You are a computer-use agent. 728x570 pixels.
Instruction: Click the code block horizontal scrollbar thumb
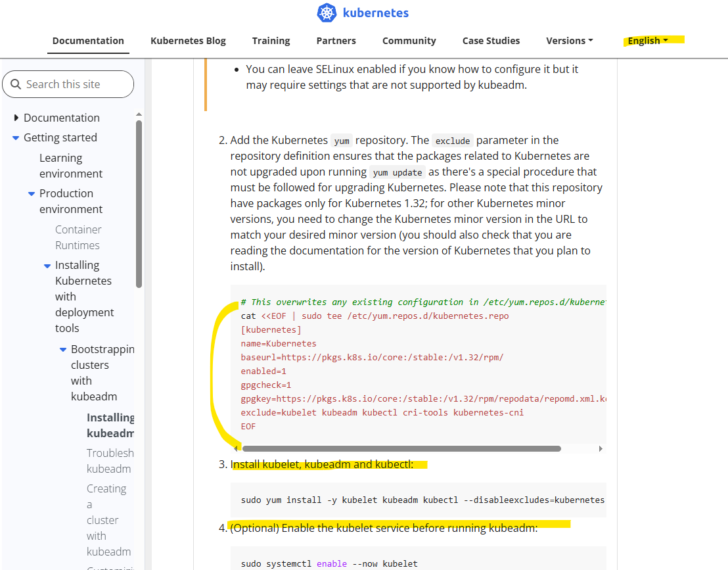[x=401, y=449]
